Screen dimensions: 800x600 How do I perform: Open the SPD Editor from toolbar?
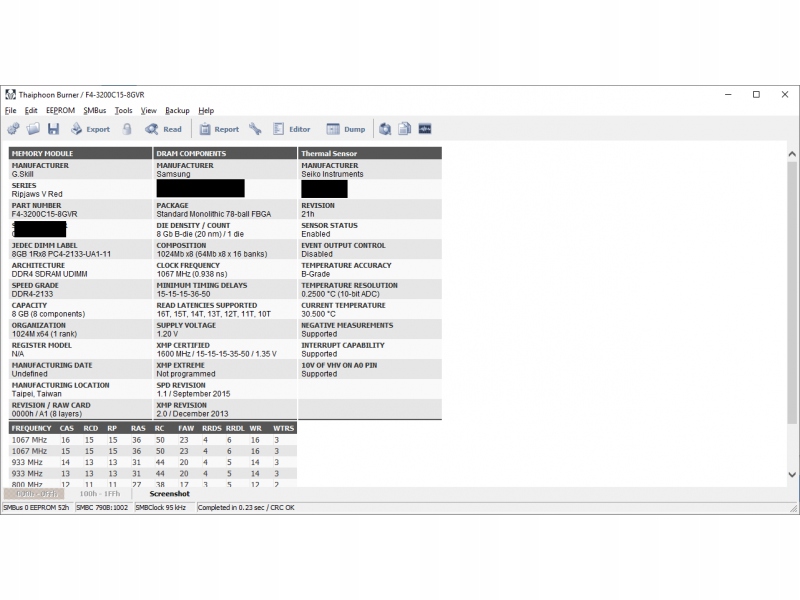tap(291, 129)
